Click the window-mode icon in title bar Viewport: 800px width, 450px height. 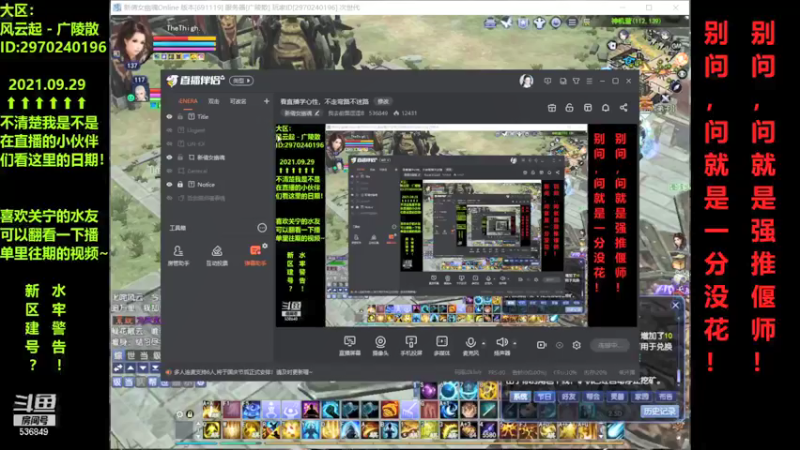click(x=562, y=81)
